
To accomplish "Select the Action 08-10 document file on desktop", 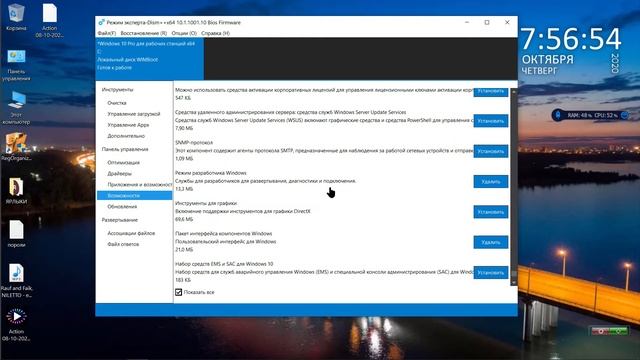I will [49, 20].
